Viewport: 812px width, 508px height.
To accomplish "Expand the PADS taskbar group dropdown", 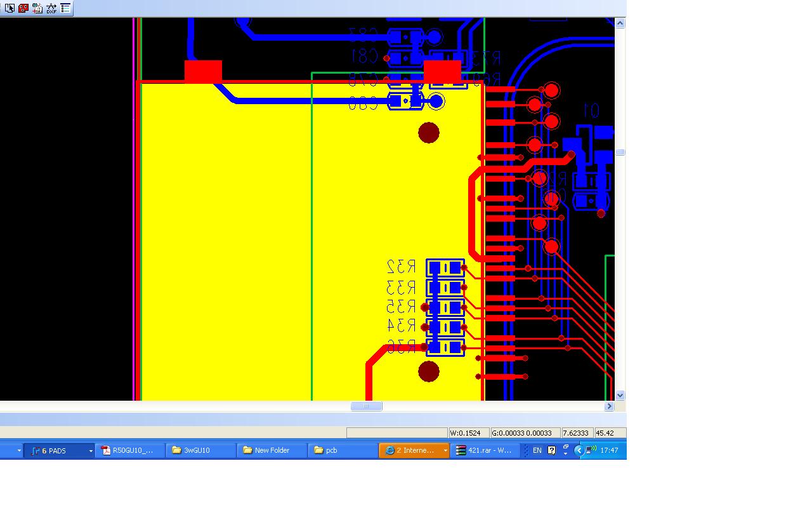I will tap(91, 451).
